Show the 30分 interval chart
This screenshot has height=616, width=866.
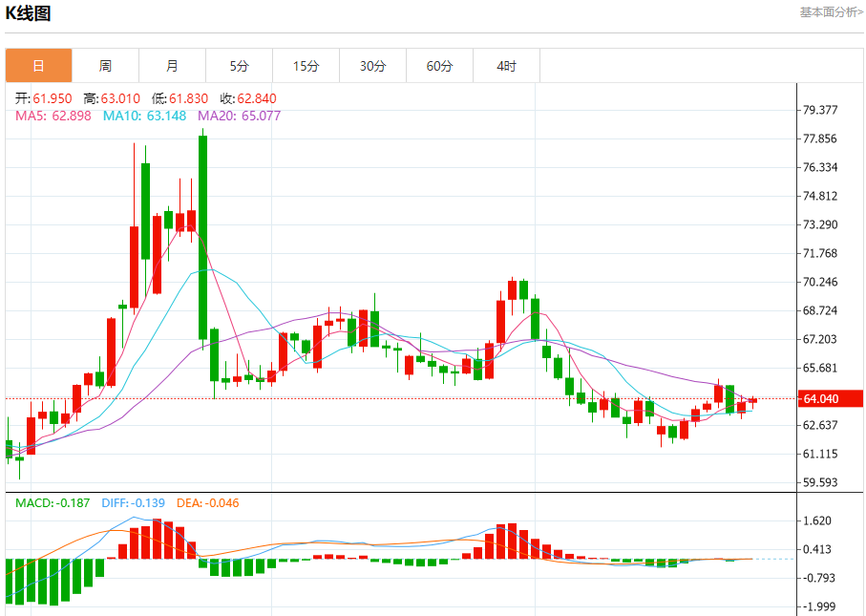372,66
